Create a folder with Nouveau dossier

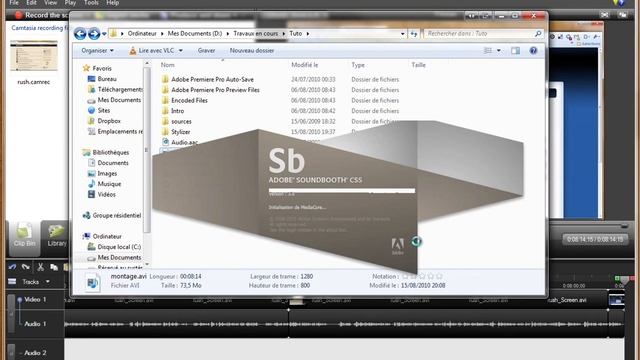click(x=252, y=51)
